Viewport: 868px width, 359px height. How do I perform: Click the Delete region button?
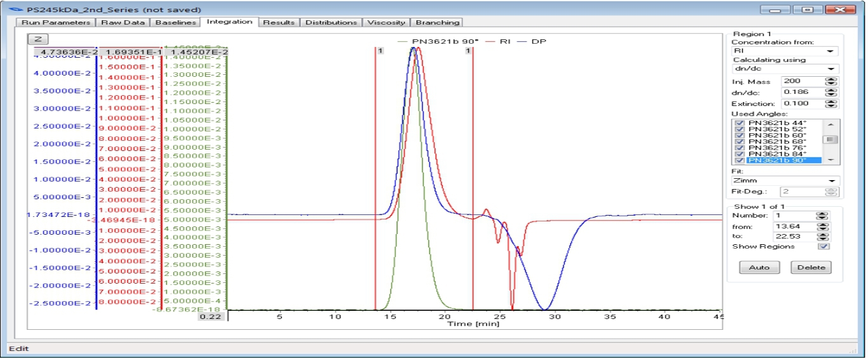[811, 268]
